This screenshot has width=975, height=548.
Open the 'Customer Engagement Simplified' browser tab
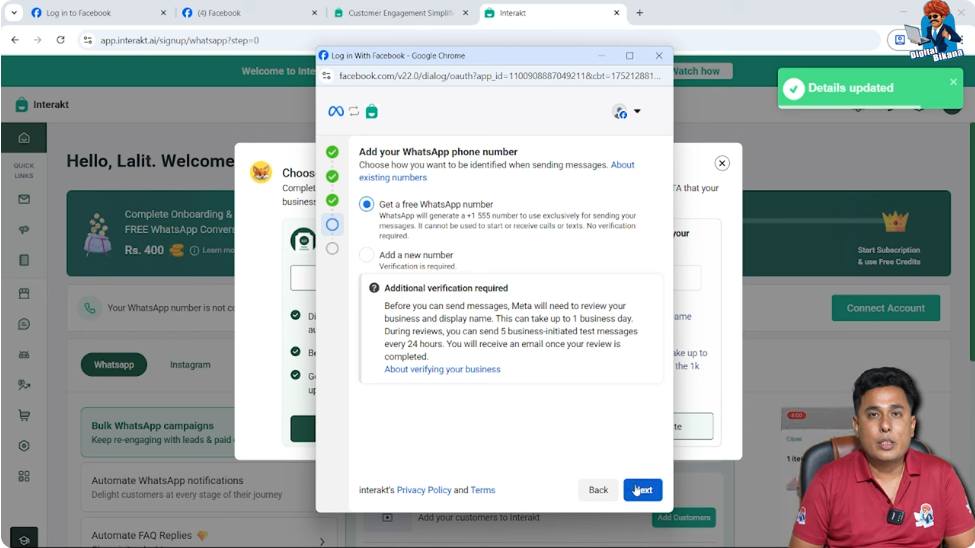400,12
